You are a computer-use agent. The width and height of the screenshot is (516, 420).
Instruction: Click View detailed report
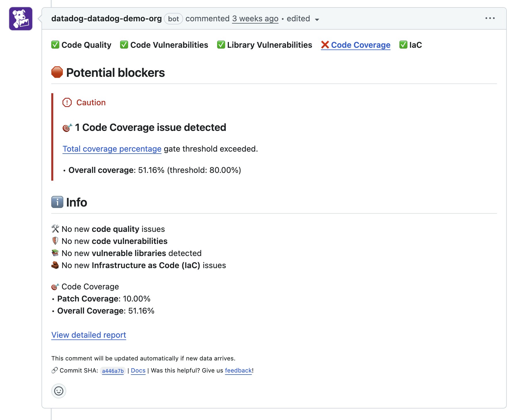(x=88, y=335)
